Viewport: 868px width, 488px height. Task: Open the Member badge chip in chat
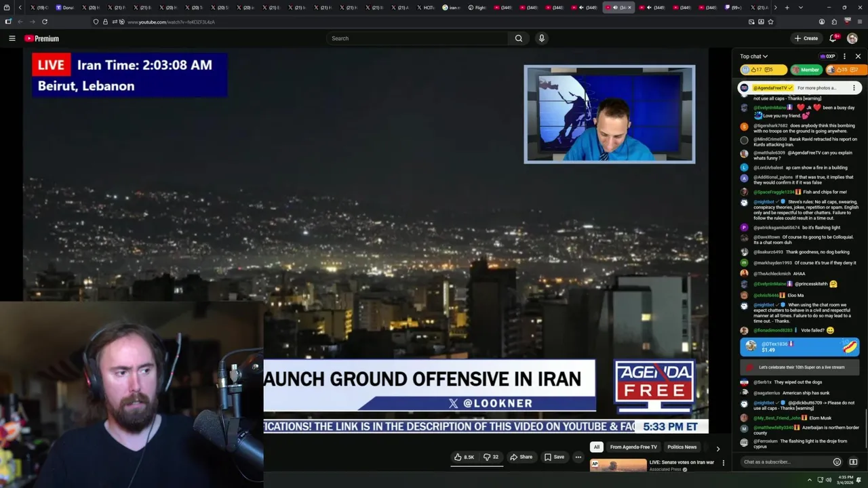(x=806, y=70)
